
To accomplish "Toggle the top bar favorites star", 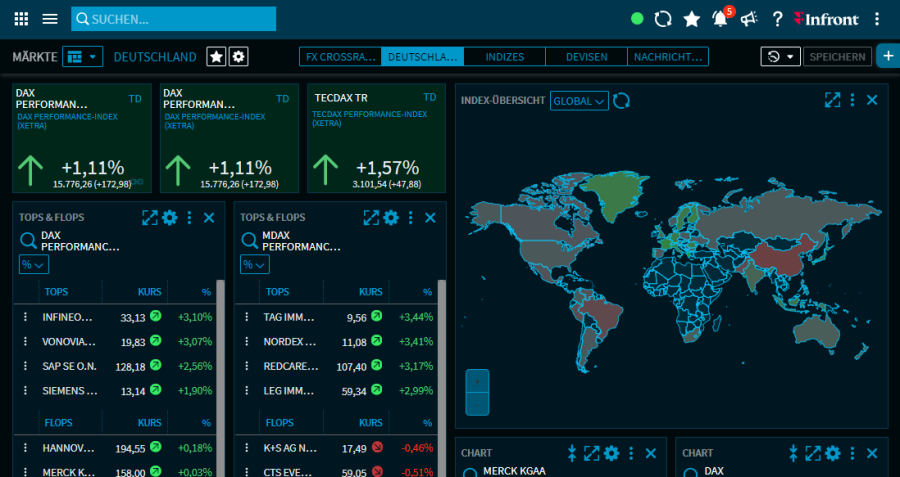I will click(x=691, y=19).
